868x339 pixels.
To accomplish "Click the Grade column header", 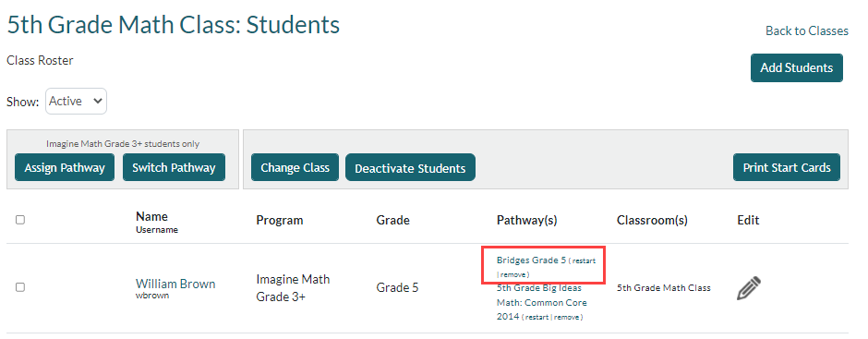I will [x=393, y=221].
